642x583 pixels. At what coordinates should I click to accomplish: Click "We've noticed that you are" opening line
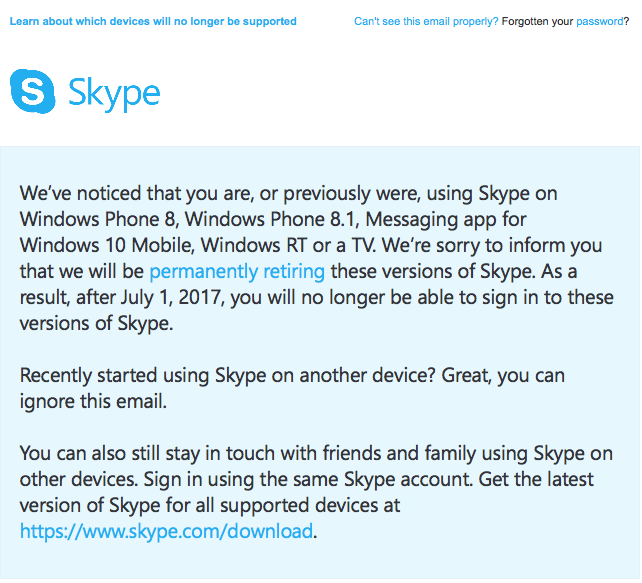pos(135,193)
